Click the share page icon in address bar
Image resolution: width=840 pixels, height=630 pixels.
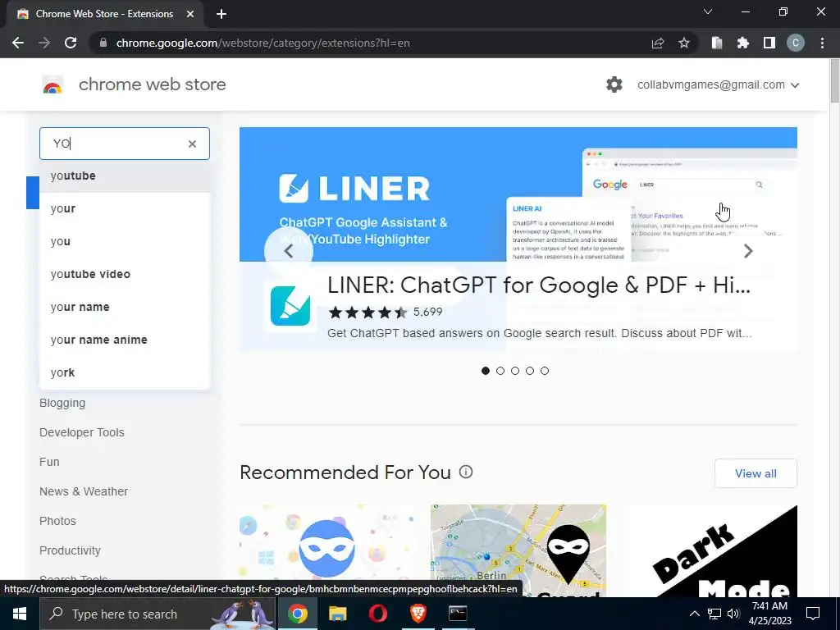click(x=658, y=43)
